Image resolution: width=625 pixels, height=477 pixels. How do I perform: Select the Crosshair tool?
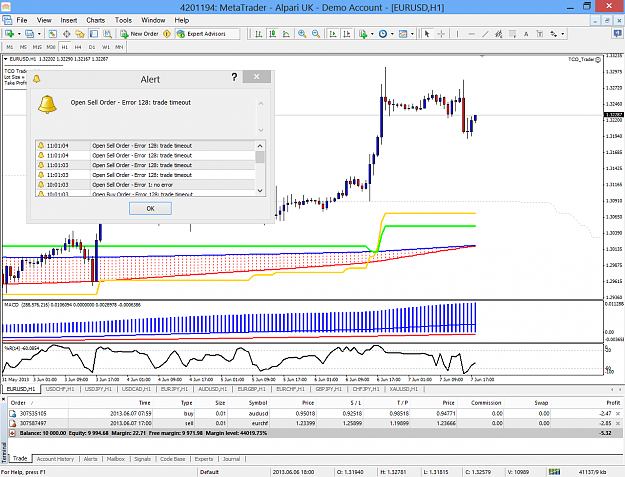click(441, 34)
